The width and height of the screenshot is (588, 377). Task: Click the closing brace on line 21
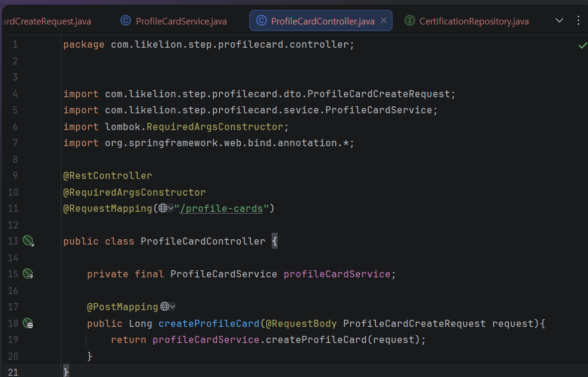66,372
